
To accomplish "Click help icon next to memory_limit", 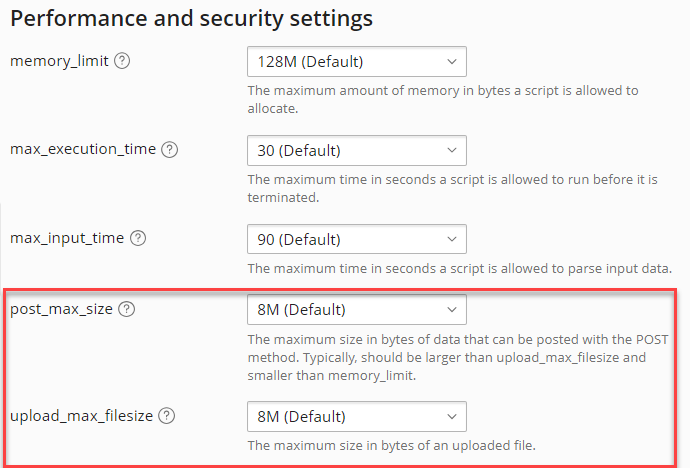I will point(122,61).
